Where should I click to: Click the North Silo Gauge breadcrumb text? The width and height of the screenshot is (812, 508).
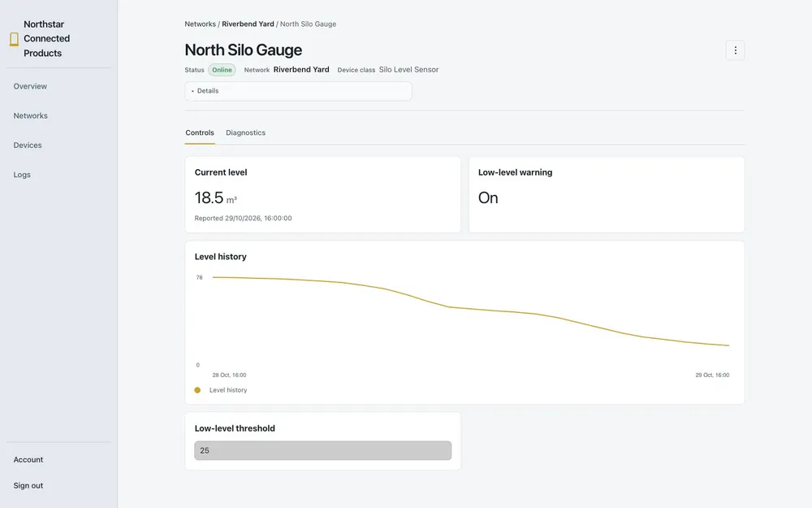(x=308, y=24)
